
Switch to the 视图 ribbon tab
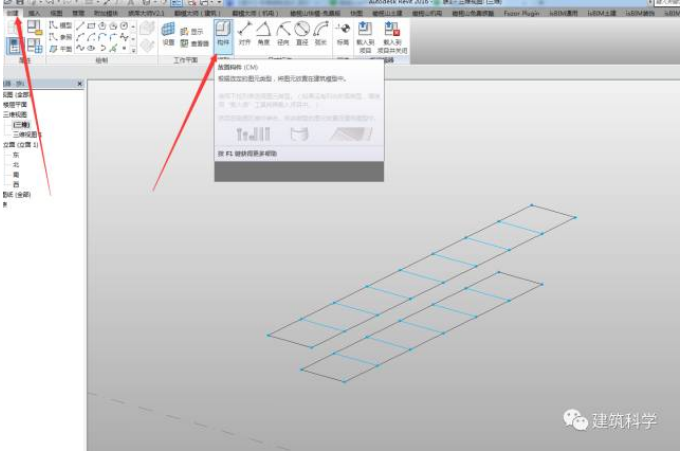(56, 13)
